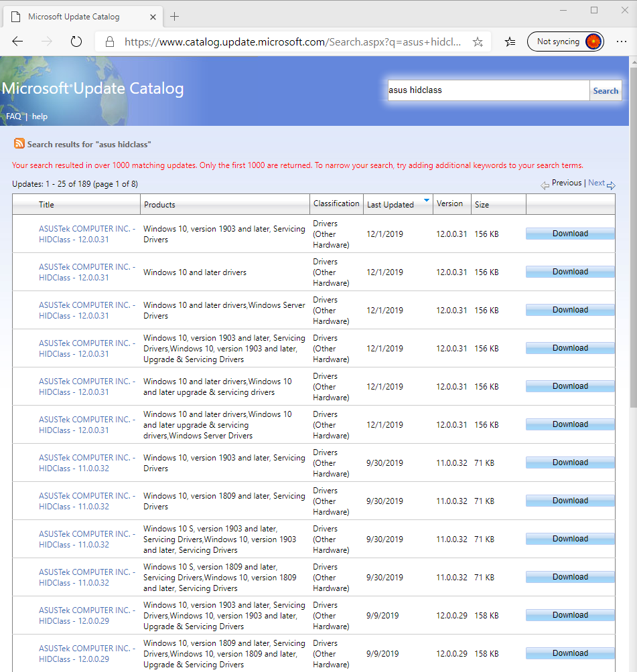Go back using browser back arrow
Image resolution: width=637 pixels, height=672 pixels.
coord(17,41)
